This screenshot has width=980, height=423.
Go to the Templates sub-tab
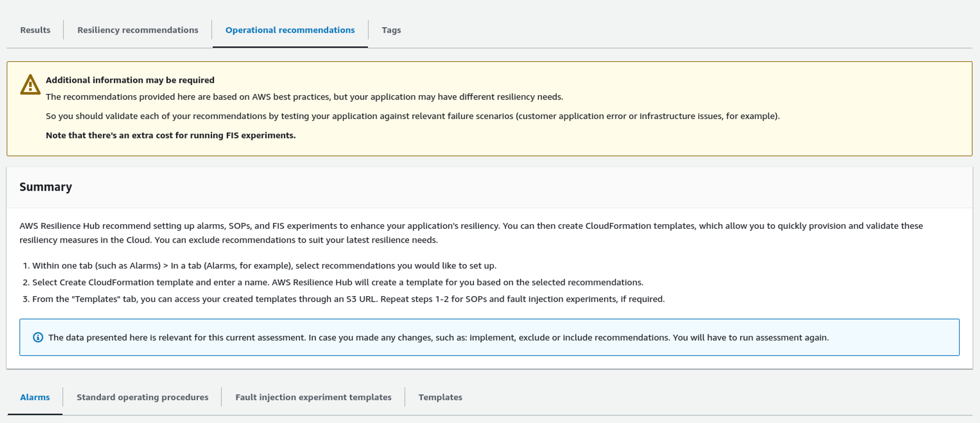(440, 397)
